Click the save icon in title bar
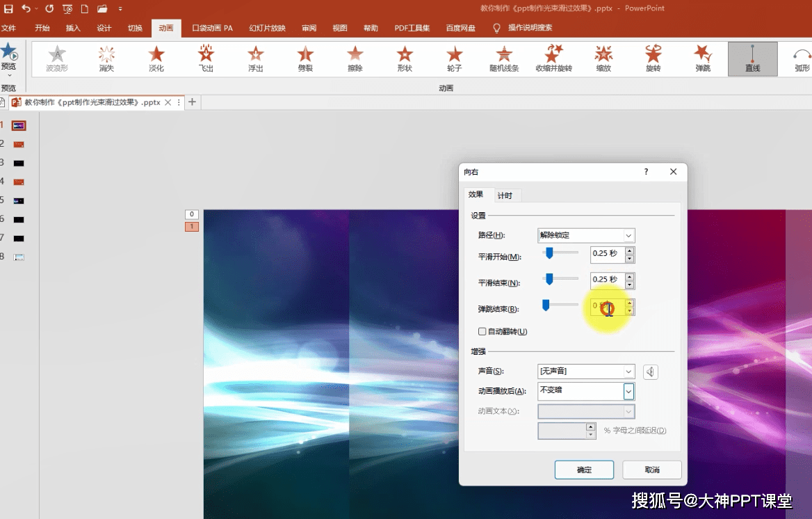 (8, 8)
